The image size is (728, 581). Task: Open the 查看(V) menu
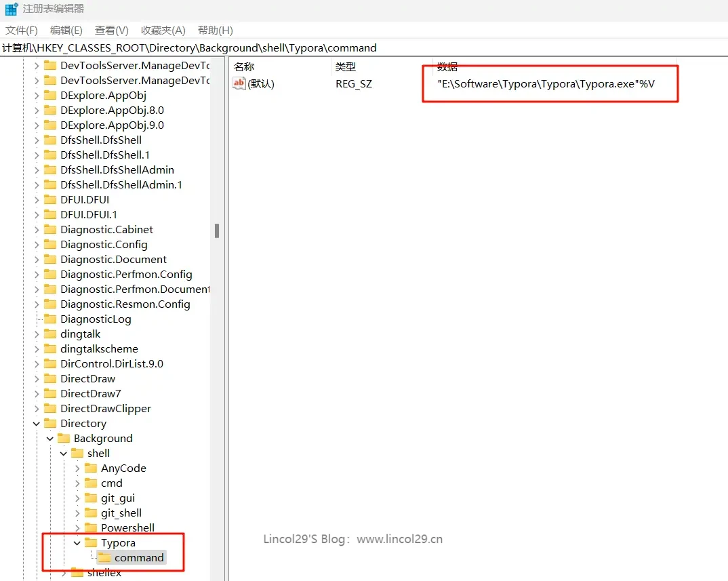(x=111, y=31)
